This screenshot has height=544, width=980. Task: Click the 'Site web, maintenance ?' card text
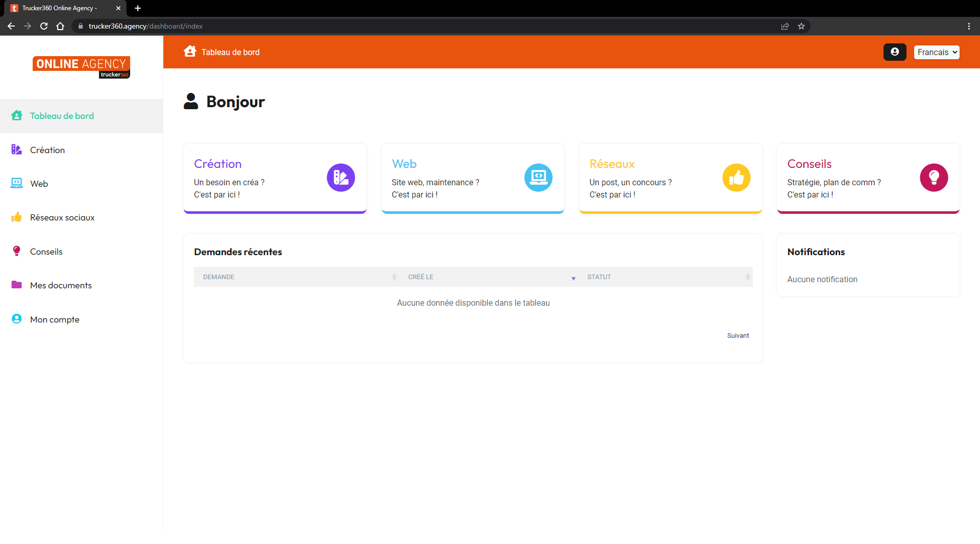coord(435,182)
